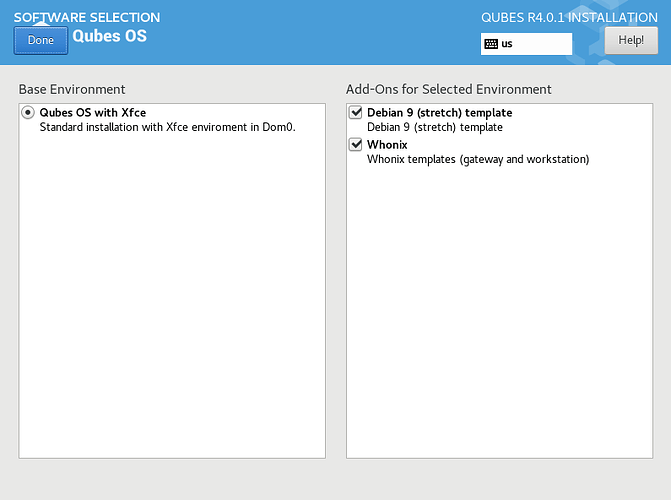The height and width of the screenshot is (500, 671).
Task: Click the 'Qubes OS' header title
Action: coord(110,36)
